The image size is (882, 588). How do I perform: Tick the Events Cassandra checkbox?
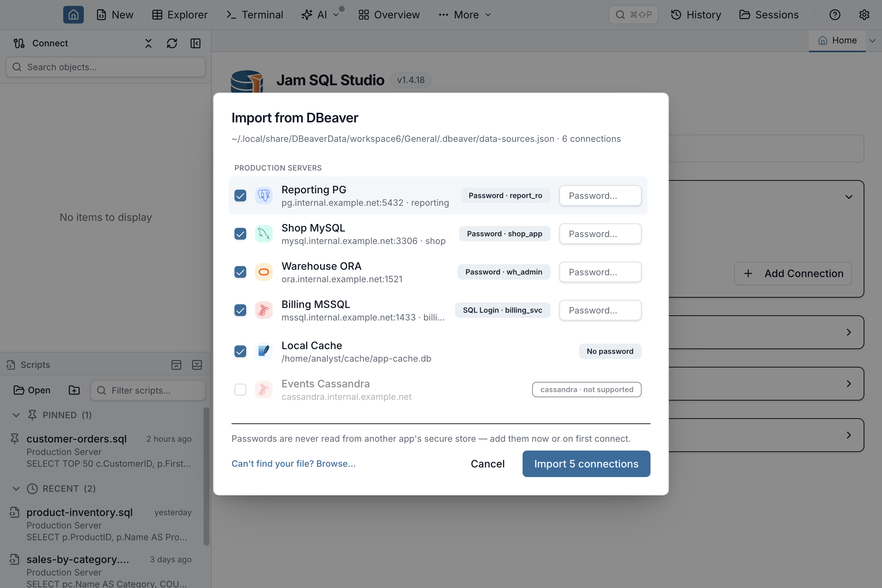[x=240, y=390]
